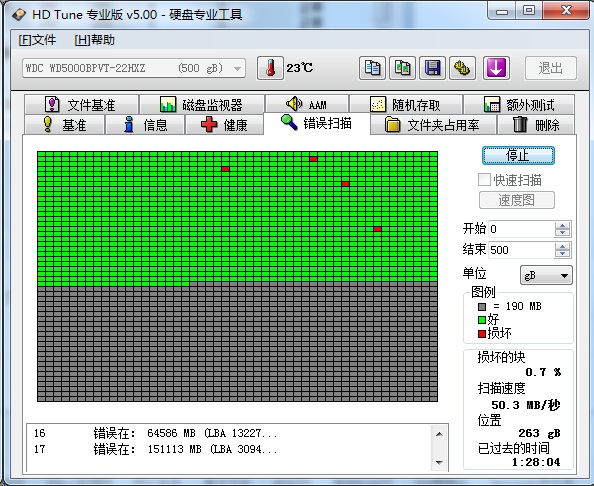Image resolution: width=594 pixels, height=486 pixels.
Task: Click the red 损坏 legend swatch
Action: [x=482, y=334]
